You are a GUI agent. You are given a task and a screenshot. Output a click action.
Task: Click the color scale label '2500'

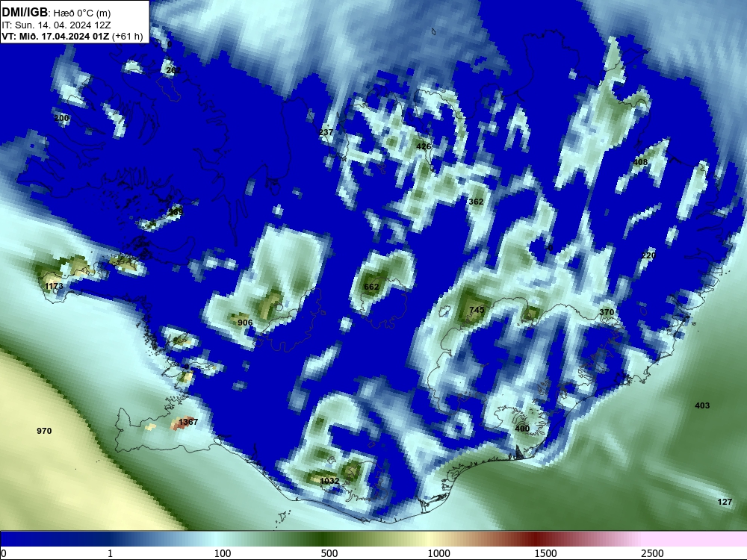(x=652, y=553)
